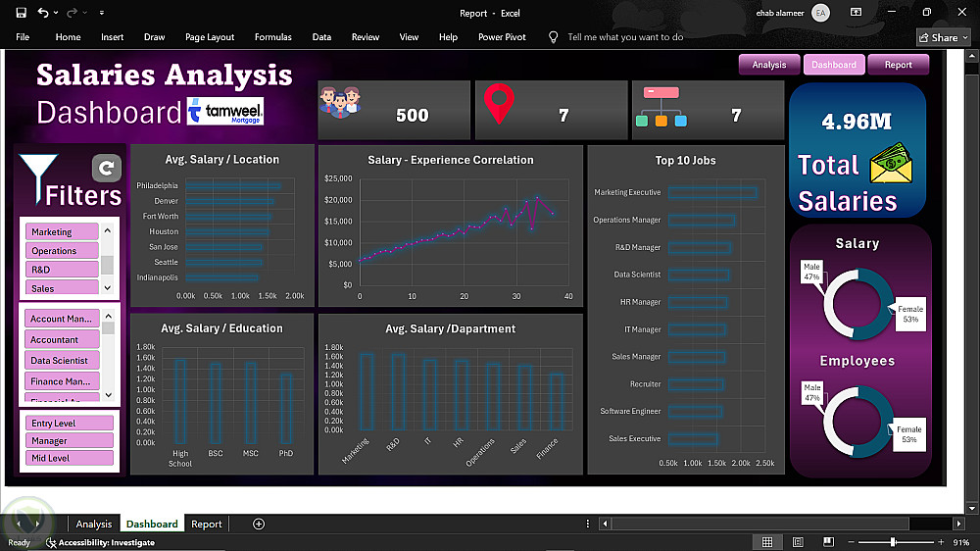Open the View ribbon tab

409,37
